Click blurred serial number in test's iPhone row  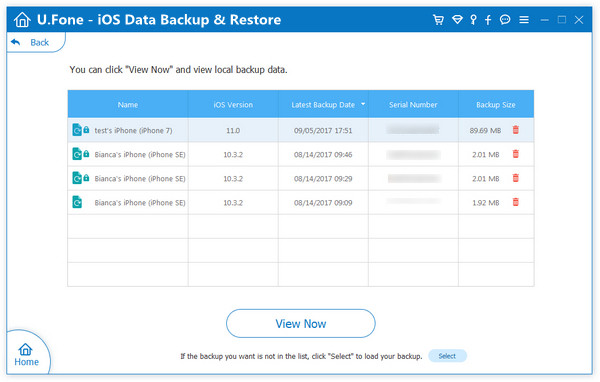point(412,130)
